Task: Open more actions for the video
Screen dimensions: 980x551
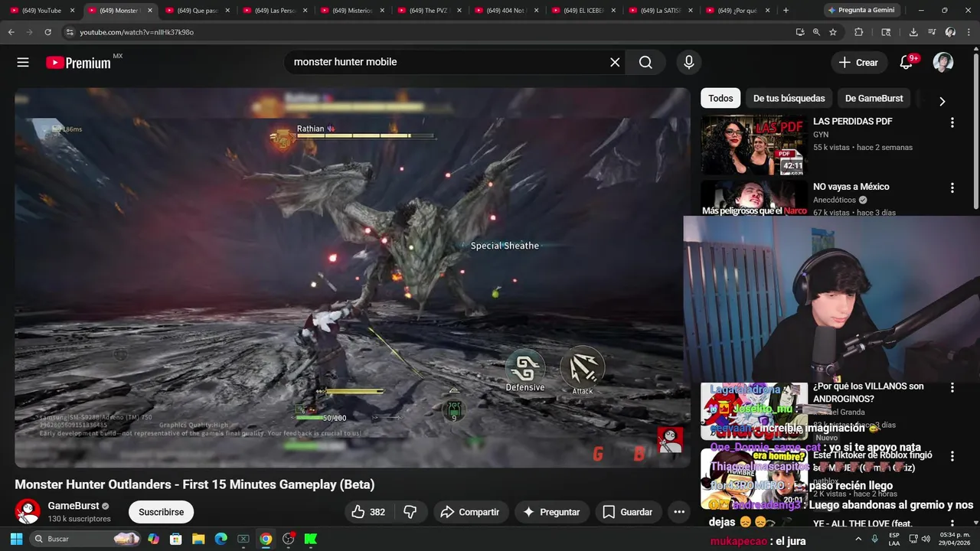Action: pos(679,512)
